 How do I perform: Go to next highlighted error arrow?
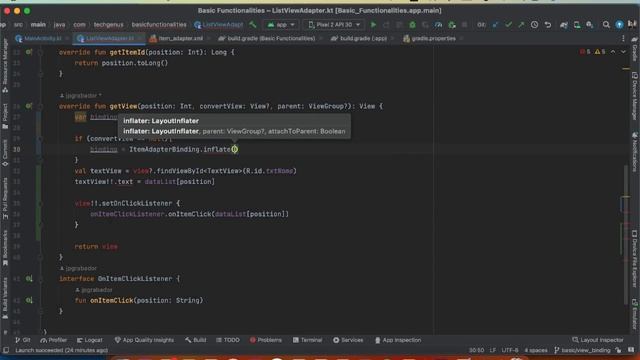click(x=623, y=52)
